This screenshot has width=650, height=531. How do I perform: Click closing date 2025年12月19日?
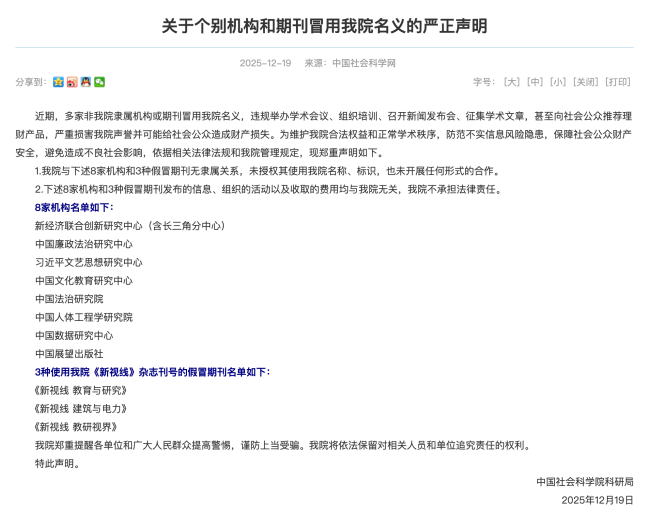tap(597, 500)
